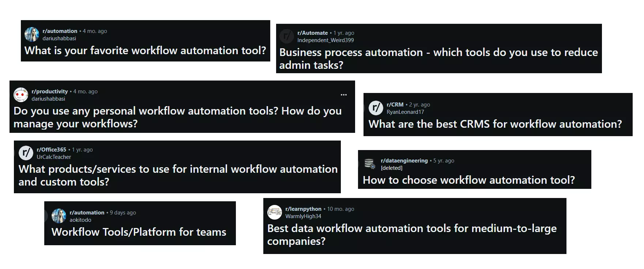Click the r/dataengineering database avatar icon
This screenshot has height=269, width=644.
click(370, 164)
